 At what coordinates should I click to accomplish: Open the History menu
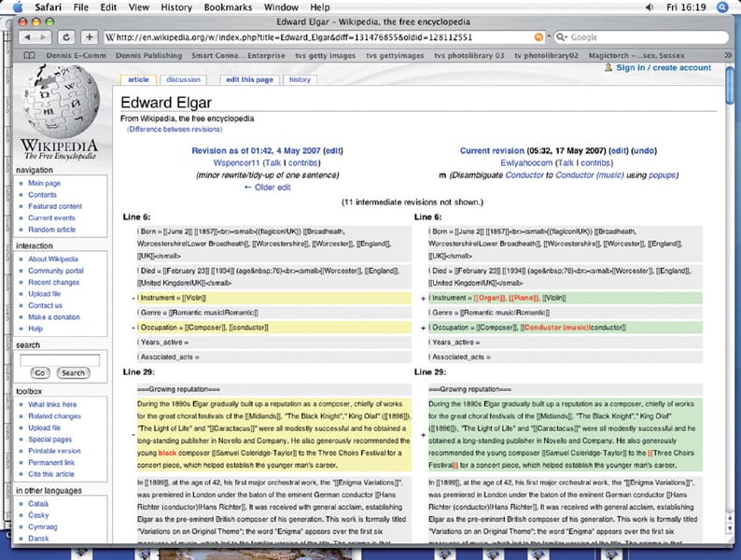176,7
